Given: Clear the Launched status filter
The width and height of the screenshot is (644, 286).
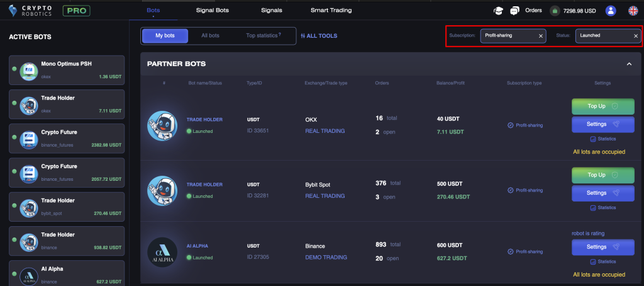Looking at the screenshot, I should click(636, 36).
